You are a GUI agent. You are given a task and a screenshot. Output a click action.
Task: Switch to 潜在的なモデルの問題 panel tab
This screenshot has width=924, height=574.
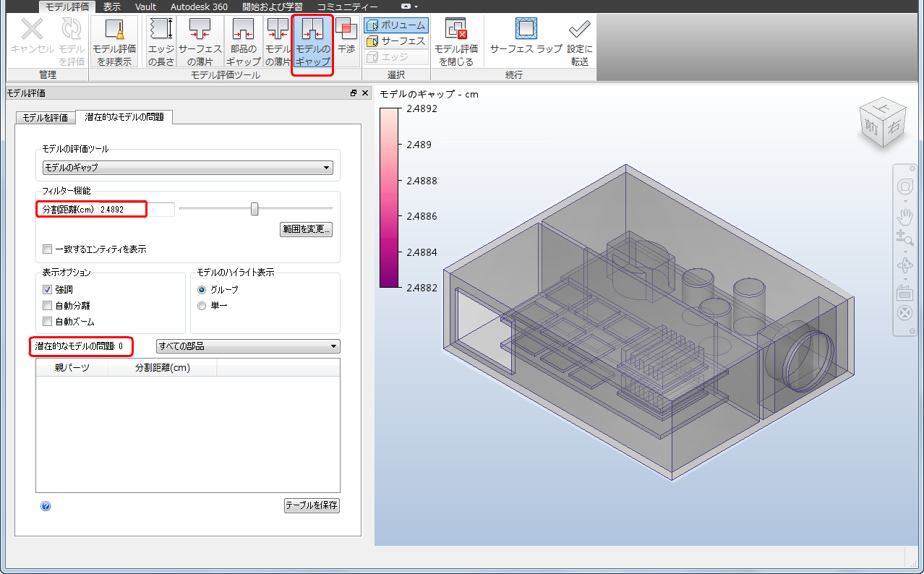[x=124, y=117]
